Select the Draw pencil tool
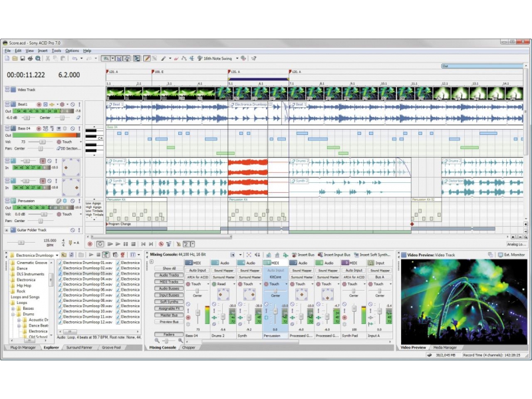Viewport: 532px width, 399px height. [148, 59]
